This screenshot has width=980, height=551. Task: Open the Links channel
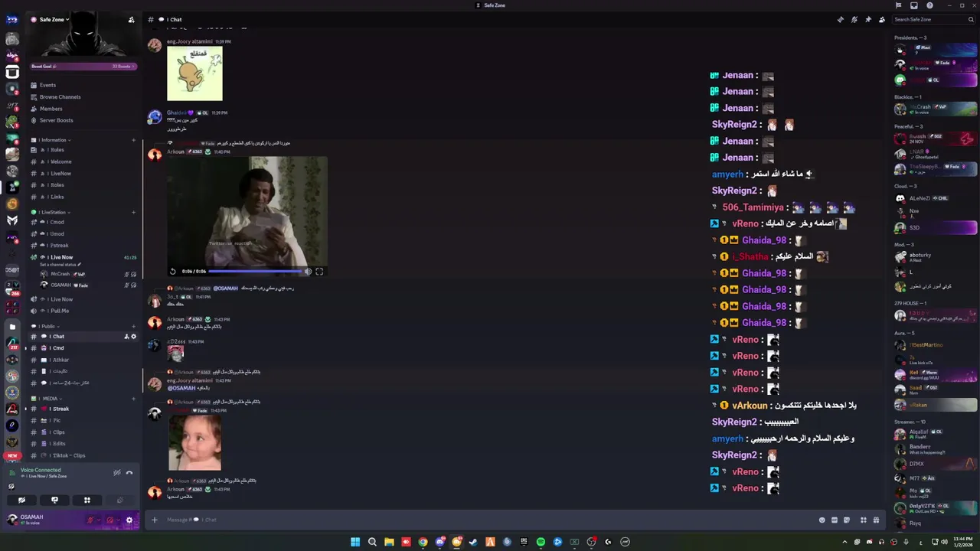point(83,197)
